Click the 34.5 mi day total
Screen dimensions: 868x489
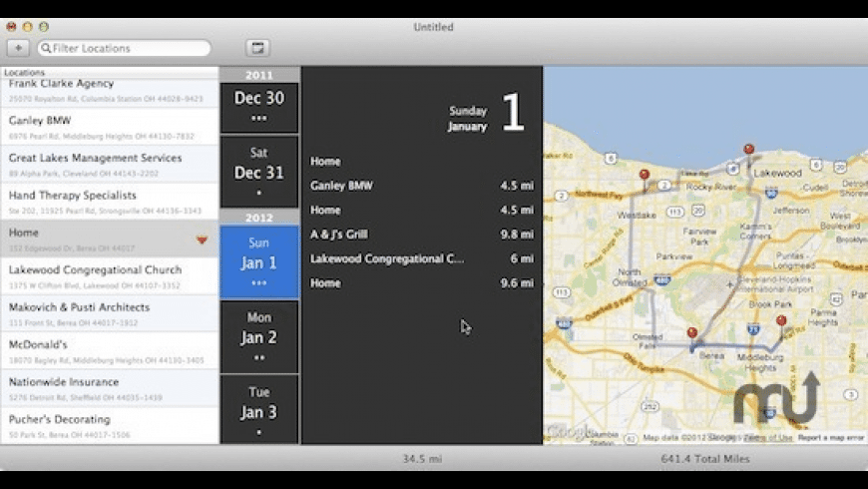[x=422, y=458]
